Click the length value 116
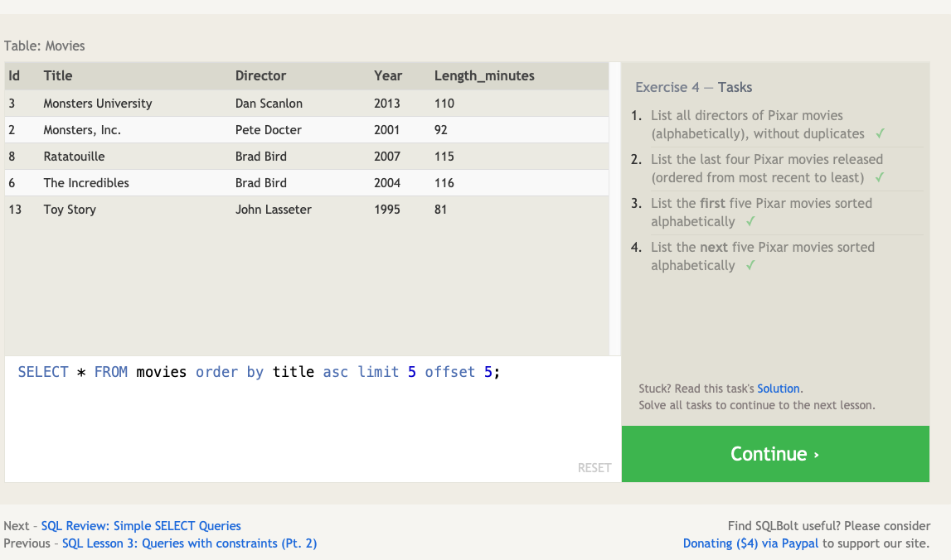 pos(444,183)
